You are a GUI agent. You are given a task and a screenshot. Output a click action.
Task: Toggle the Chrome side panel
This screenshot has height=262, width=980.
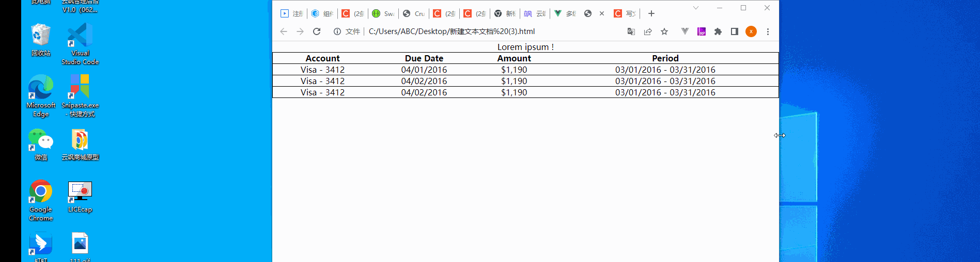point(735,31)
